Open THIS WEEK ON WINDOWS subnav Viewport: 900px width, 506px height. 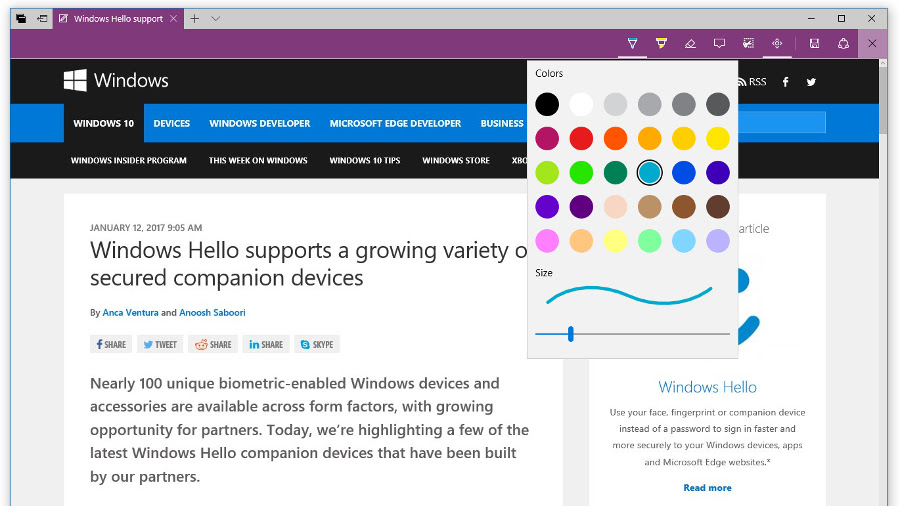[258, 161]
